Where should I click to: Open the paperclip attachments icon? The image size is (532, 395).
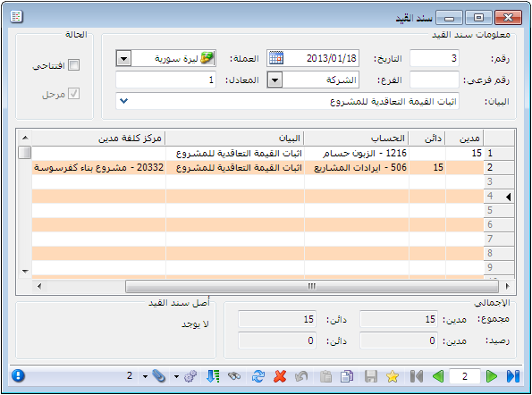[x=158, y=376]
